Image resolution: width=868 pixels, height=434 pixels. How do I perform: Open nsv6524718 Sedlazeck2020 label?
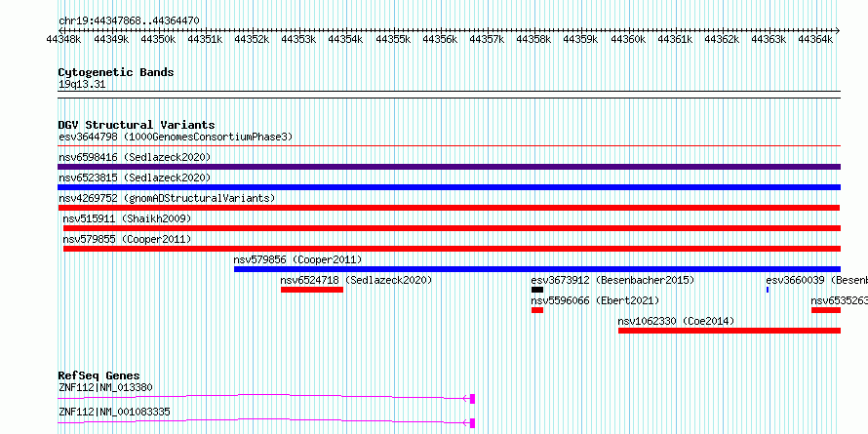357,280
